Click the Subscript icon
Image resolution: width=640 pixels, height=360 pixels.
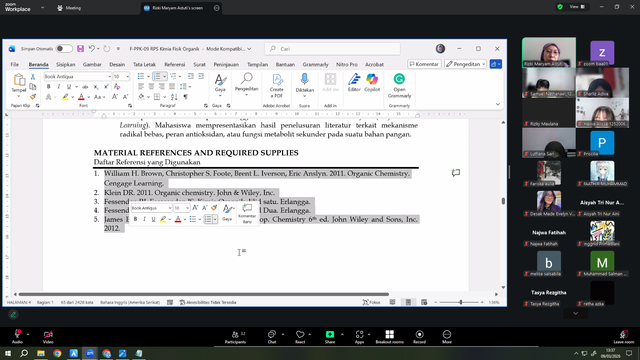click(96, 87)
